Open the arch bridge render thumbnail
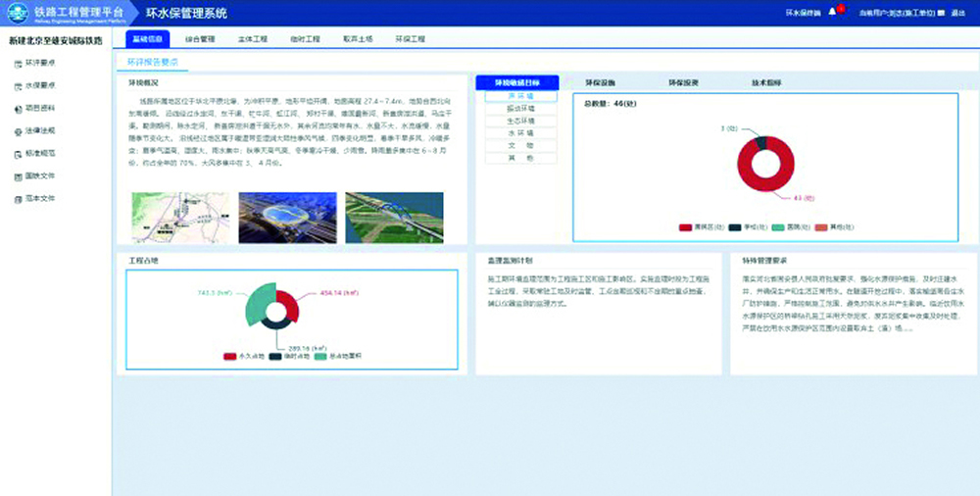This screenshot has height=496, width=980. point(394,217)
